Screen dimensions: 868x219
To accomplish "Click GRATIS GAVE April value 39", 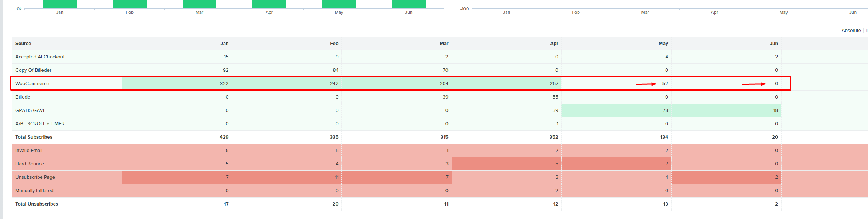I will 555,110.
